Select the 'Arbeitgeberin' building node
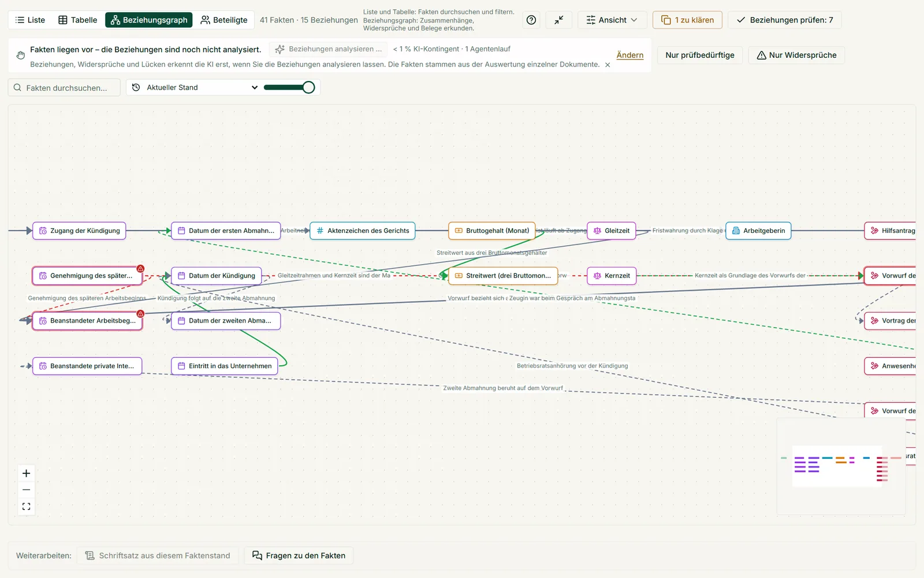This screenshot has width=924, height=578. (x=758, y=231)
